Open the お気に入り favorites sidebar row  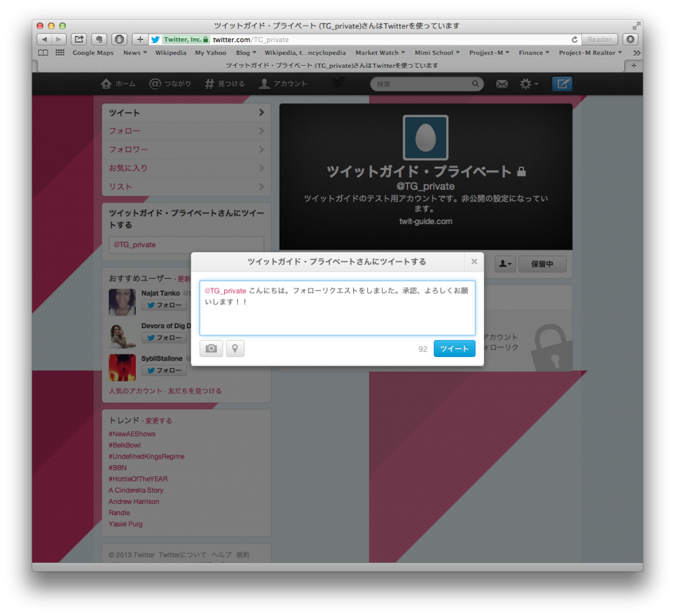[187, 168]
